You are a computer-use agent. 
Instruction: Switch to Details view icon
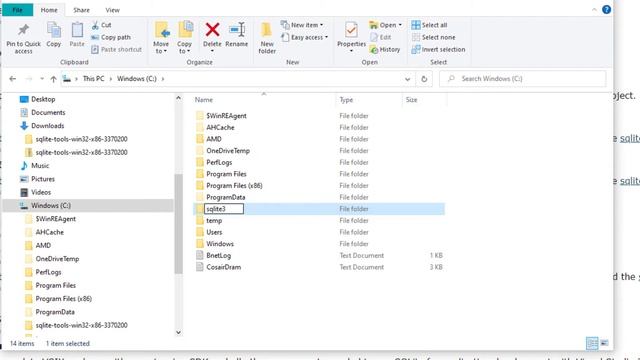coord(592,343)
